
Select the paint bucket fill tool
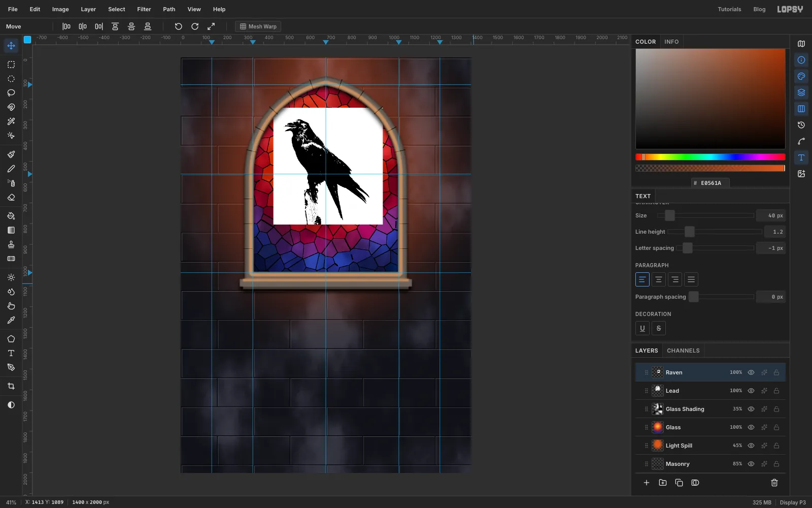click(x=11, y=216)
